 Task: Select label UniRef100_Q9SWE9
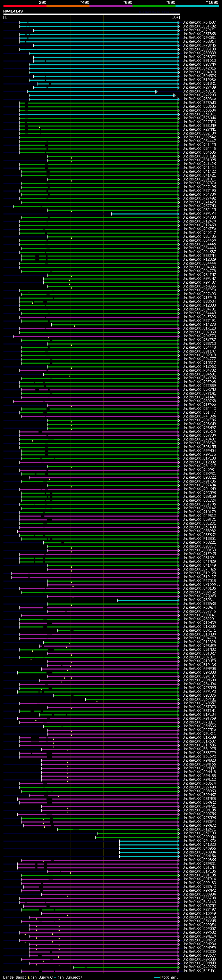click(199, 646)
